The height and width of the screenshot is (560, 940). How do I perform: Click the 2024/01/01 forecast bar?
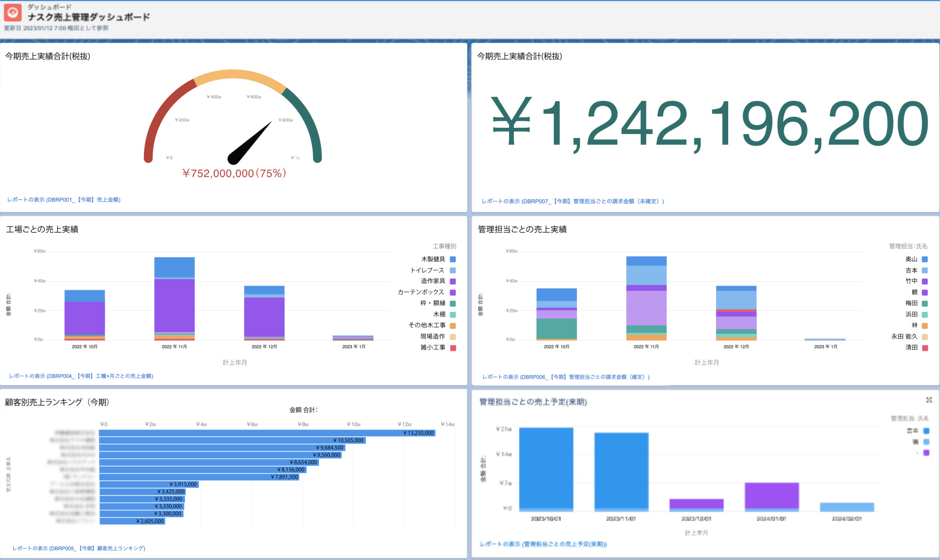pyautogui.click(x=771, y=497)
